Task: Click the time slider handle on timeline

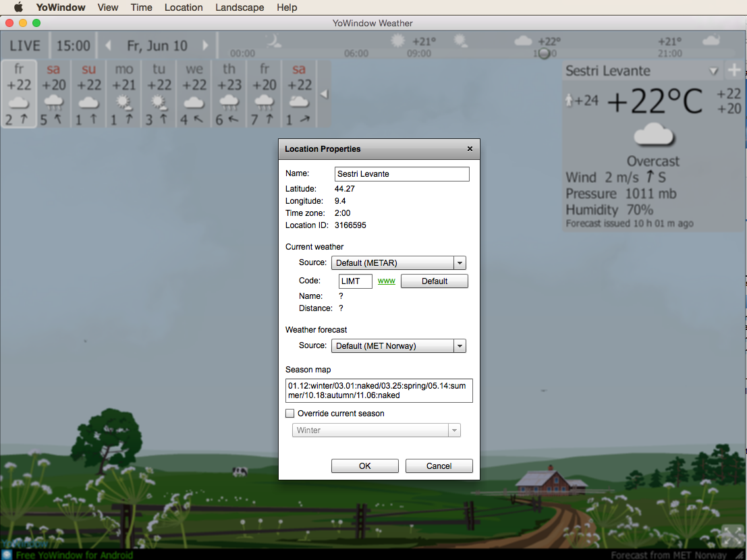Action: click(x=544, y=53)
